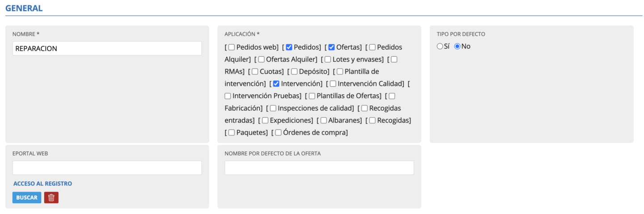Image resolution: width=644 pixels, height=214 pixels.
Task: Click the red trash delete icon
Action: click(x=51, y=197)
